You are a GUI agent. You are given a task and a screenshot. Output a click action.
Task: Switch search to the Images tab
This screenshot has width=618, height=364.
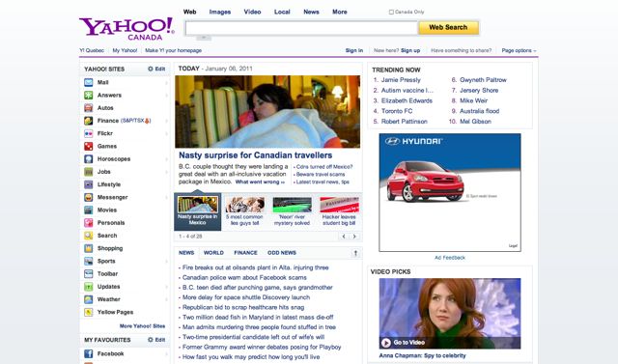point(220,12)
